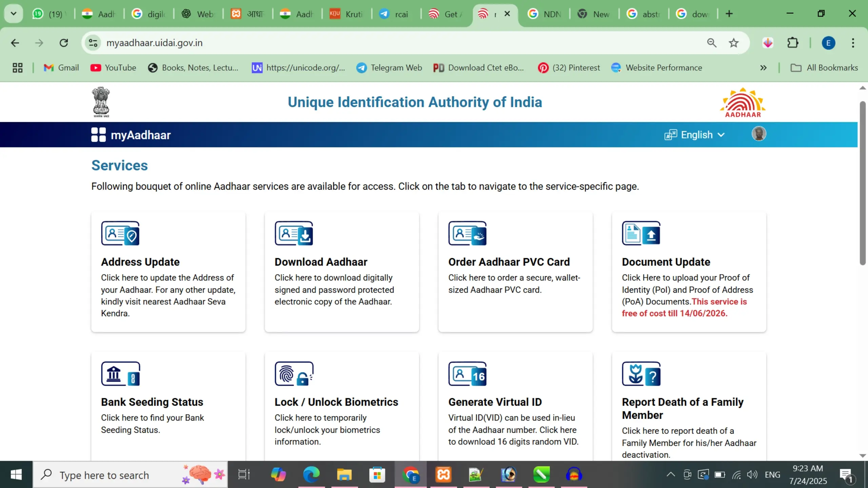Screen dimensions: 868x488
Task: Close the active myAadhaar tab
Action: click(507, 14)
